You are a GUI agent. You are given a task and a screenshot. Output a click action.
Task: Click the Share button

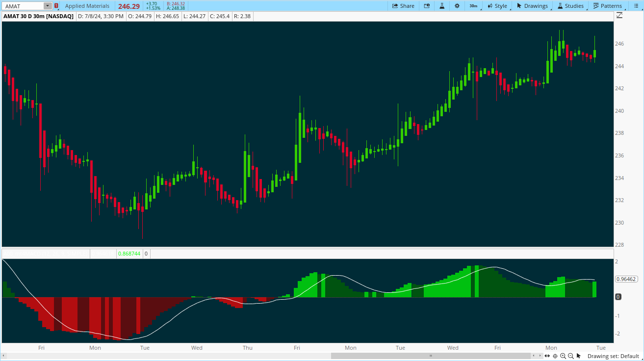(x=403, y=6)
